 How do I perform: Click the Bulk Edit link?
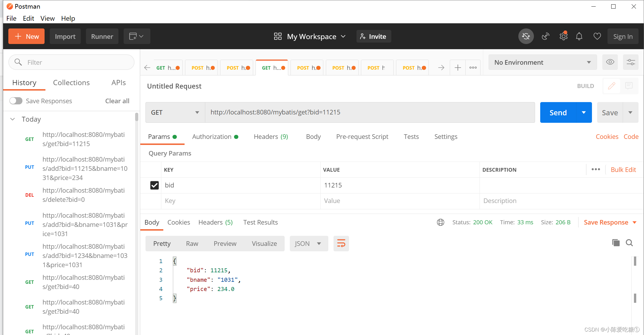point(623,170)
